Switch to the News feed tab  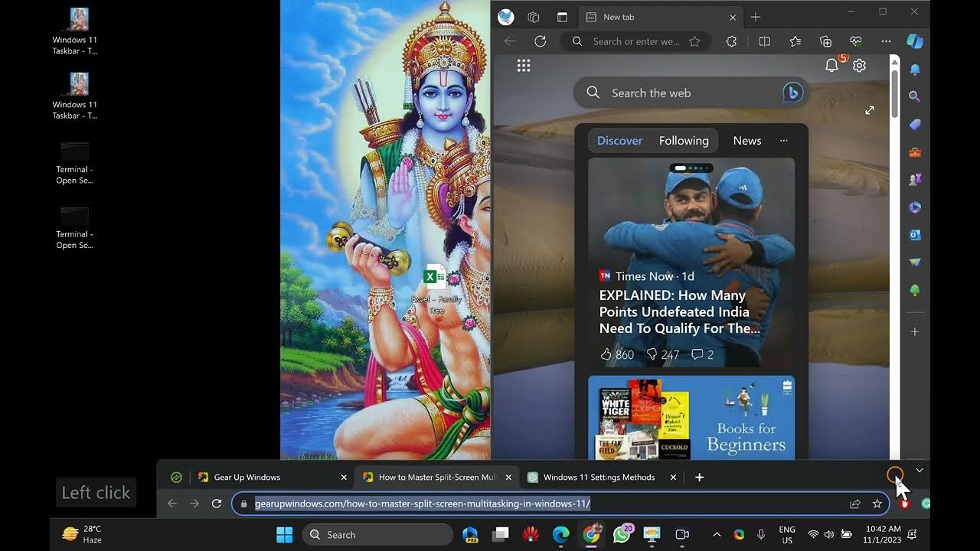[747, 141]
